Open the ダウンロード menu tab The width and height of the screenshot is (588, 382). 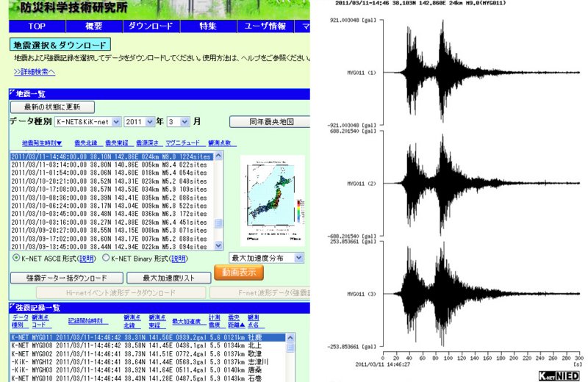click(151, 26)
